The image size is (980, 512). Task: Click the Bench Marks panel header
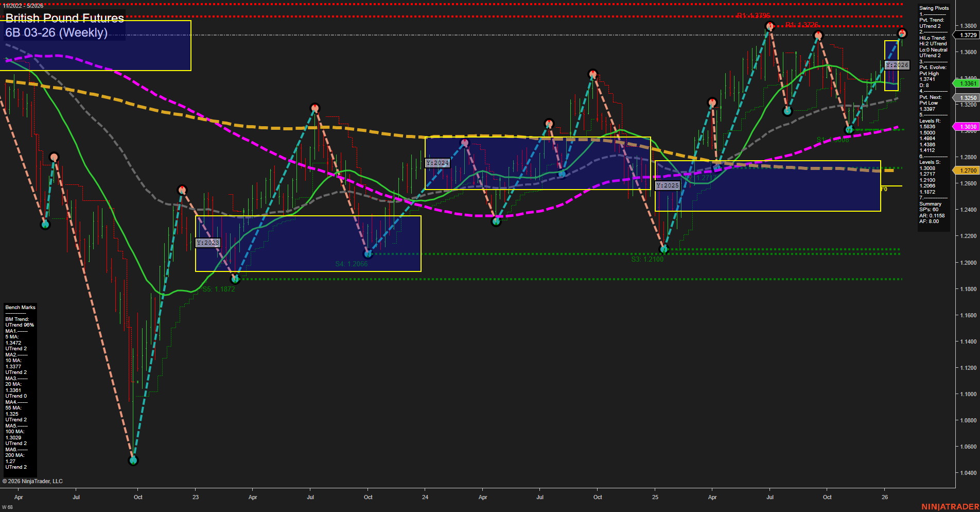(20, 307)
